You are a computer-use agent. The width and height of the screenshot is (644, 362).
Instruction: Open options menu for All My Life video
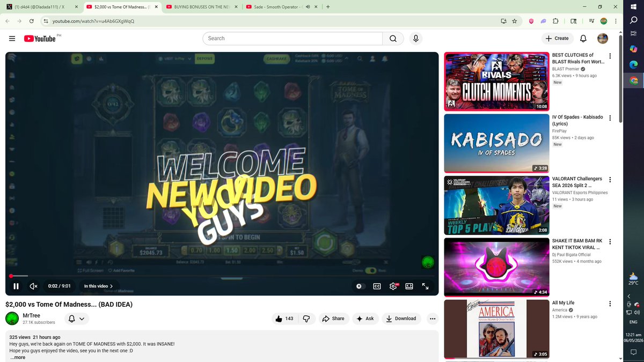[x=610, y=304]
